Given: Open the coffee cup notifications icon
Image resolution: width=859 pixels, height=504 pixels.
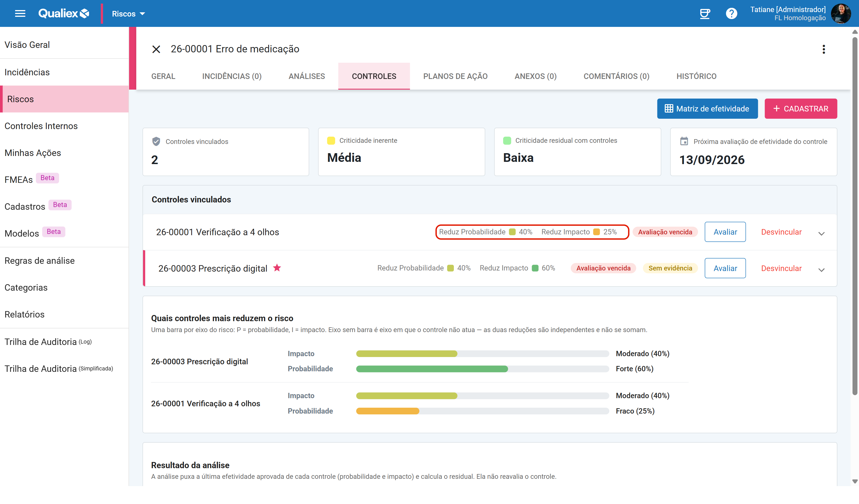Looking at the screenshot, I should [x=704, y=14].
